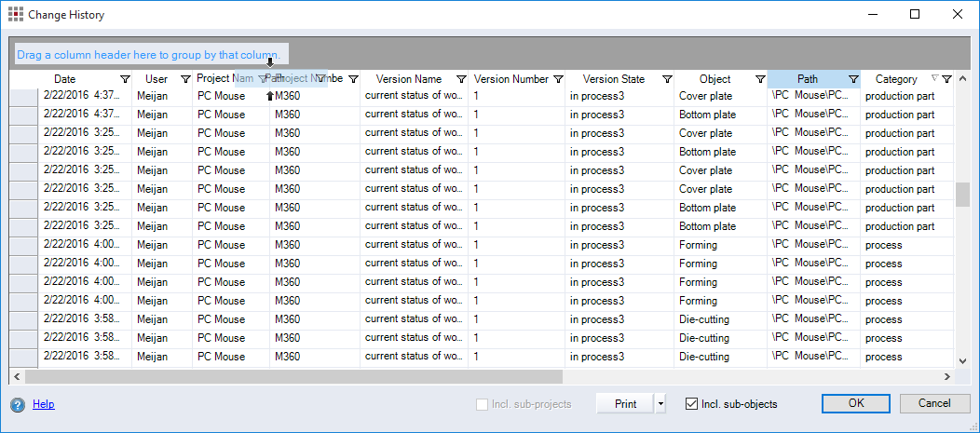Sort by the Version Name column header
Viewport: 980px width, 433px height.
pos(408,79)
